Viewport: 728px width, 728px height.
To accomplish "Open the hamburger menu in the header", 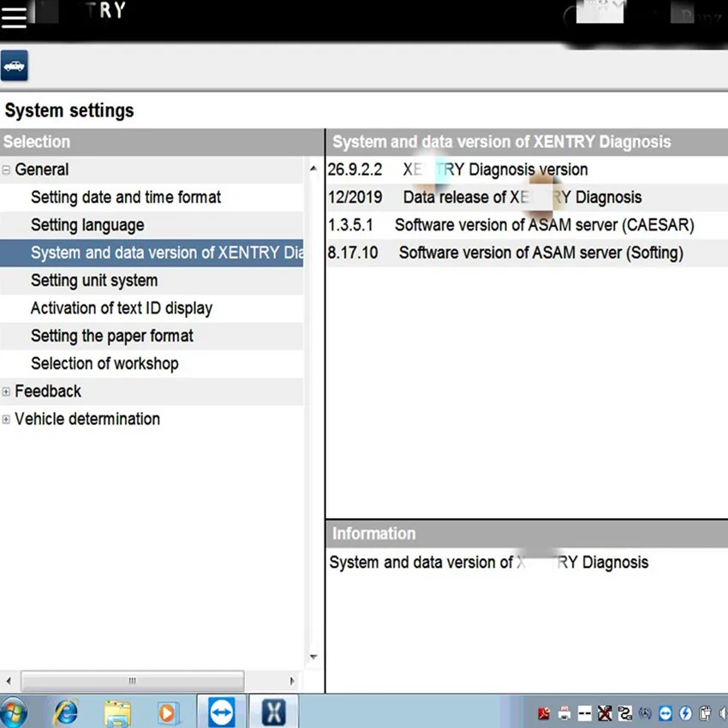I will tap(14, 17).
